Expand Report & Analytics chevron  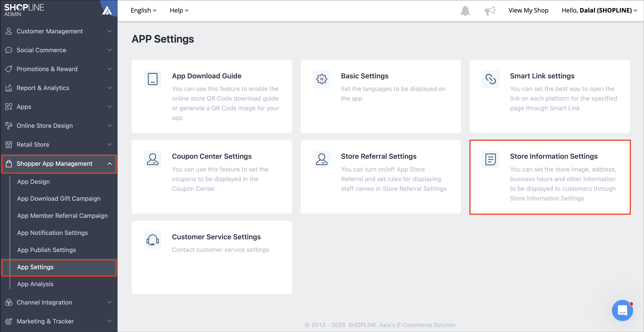[x=109, y=88]
